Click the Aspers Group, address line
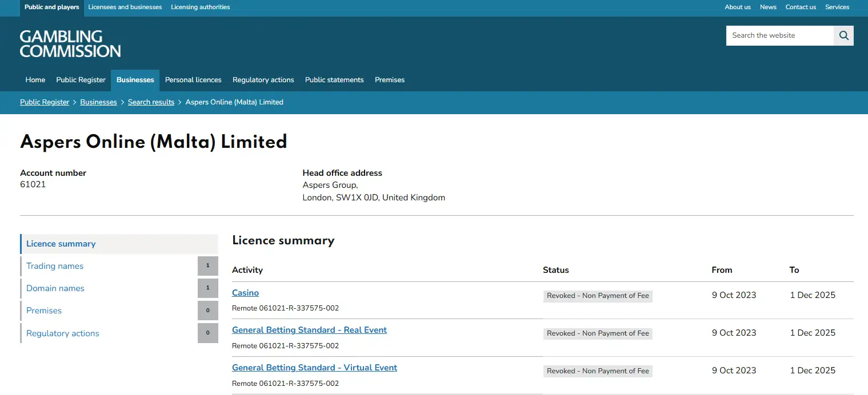868x395 pixels. click(330, 185)
